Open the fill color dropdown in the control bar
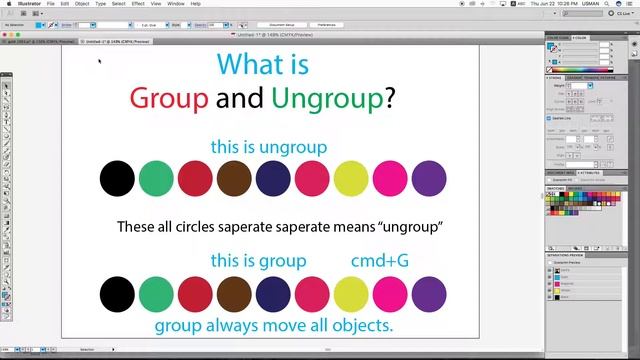Image resolution: width=640 pixels, height=360 pixels. [44, 25]
